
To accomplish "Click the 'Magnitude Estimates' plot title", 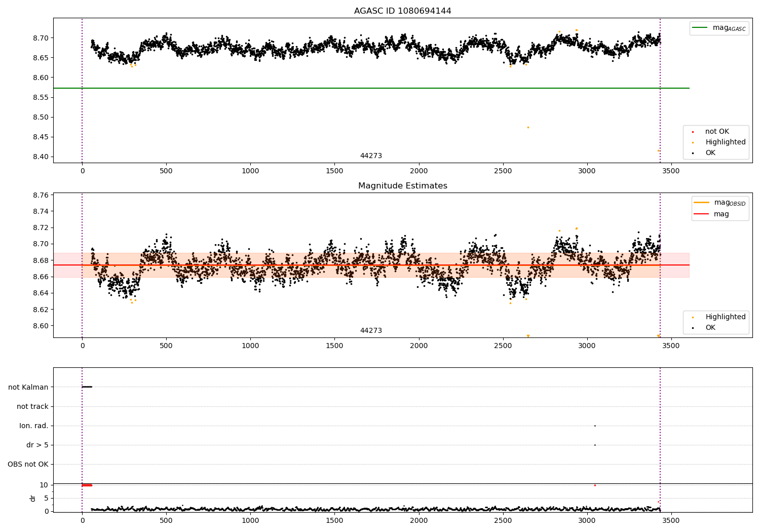I will tap(402, 186).
